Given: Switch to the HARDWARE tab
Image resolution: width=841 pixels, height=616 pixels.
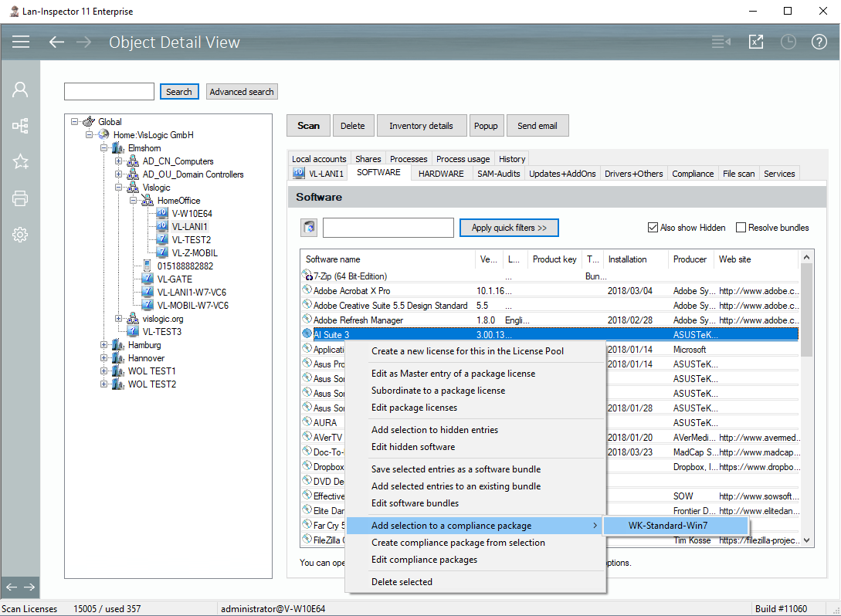Looking at the screenshot, I should pos(440,174).
